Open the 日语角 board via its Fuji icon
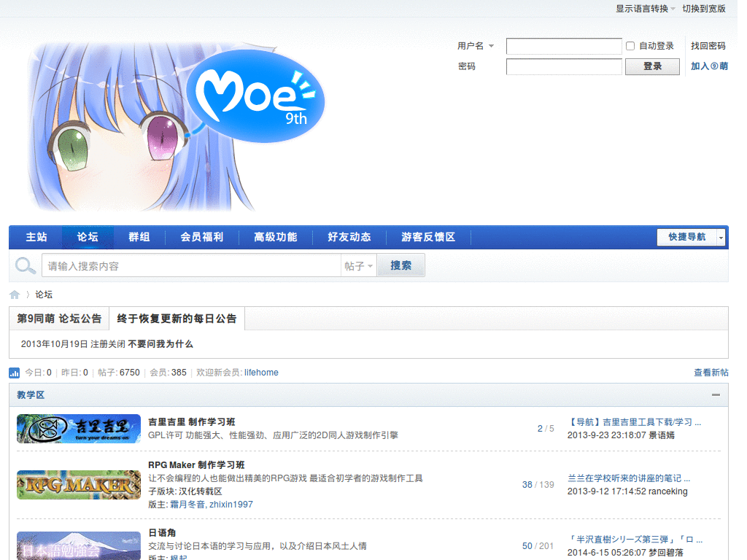 (x=78, y=545)
